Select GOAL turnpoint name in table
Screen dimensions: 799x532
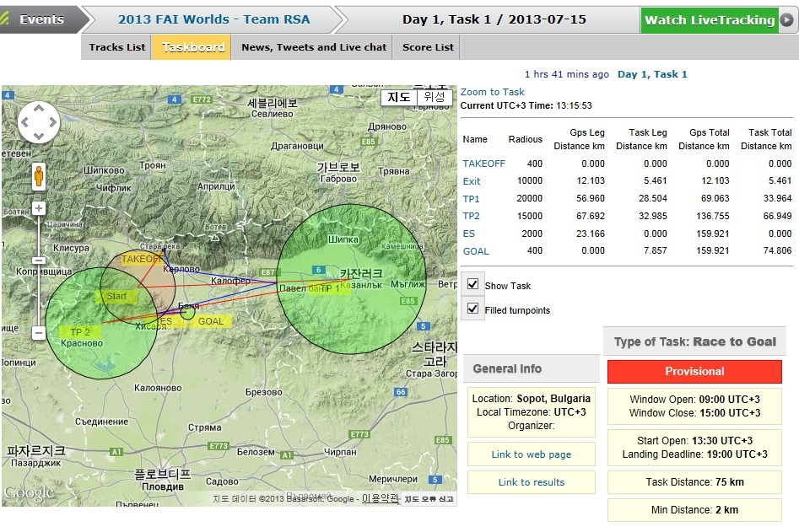click(x=475, y=251)
